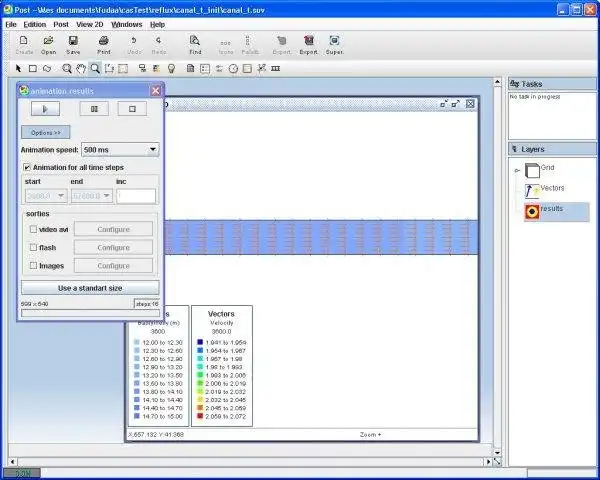
Task: Click the Vectors layer arrow icon
Action: click(532, 191)
